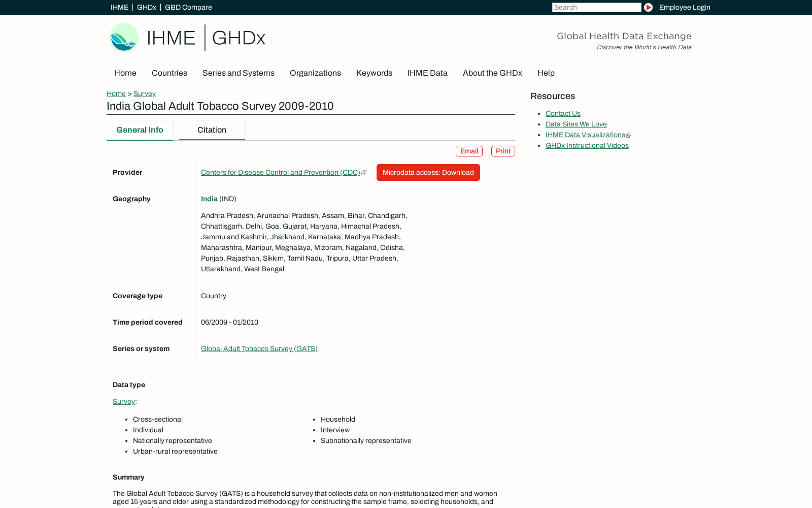Image resolution: width=812 pixels, height=508 pixels.
Task: Click the Home breadcrumb link
Action: [x=116, y=93]
